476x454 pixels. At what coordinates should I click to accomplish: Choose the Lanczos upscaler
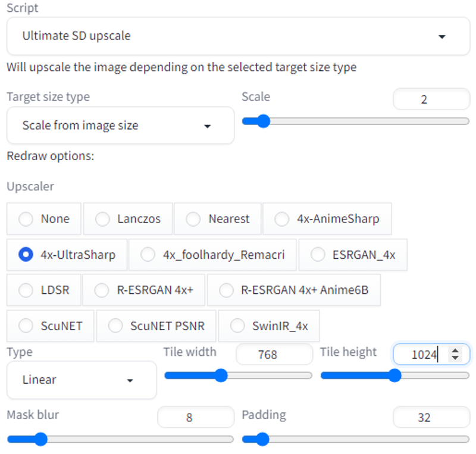pos(128,218)
